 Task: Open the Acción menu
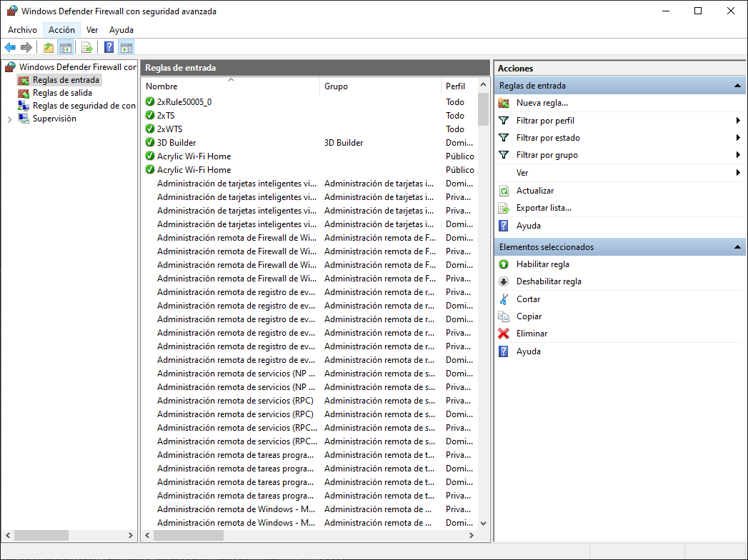[61, 29]
